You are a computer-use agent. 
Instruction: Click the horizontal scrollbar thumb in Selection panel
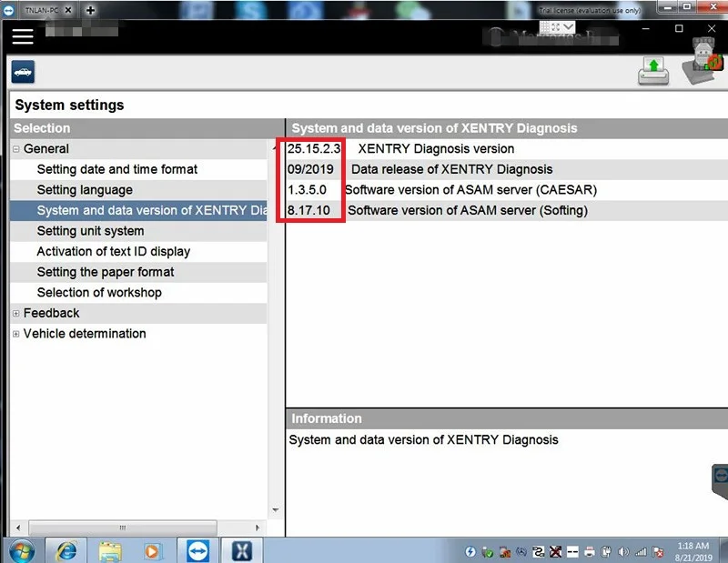[x=123, y=528]
